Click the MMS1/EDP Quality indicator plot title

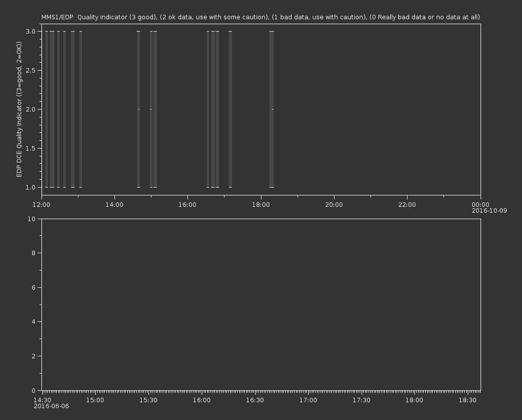pyautogui.click(x=261, y=17)
